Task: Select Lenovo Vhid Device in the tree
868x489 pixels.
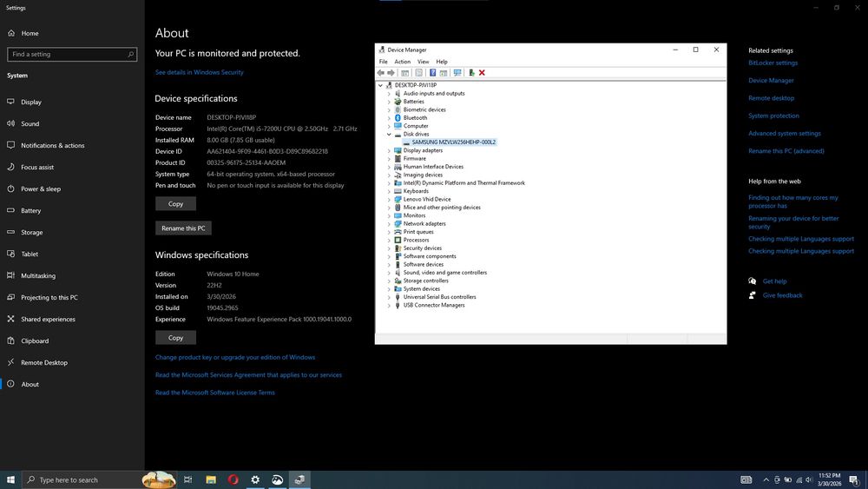Action: click(x=427, y=200)
